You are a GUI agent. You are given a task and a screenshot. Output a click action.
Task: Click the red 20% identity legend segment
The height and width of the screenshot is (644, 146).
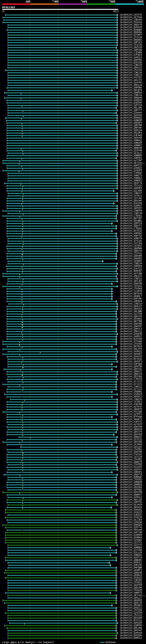click(16, 4)
